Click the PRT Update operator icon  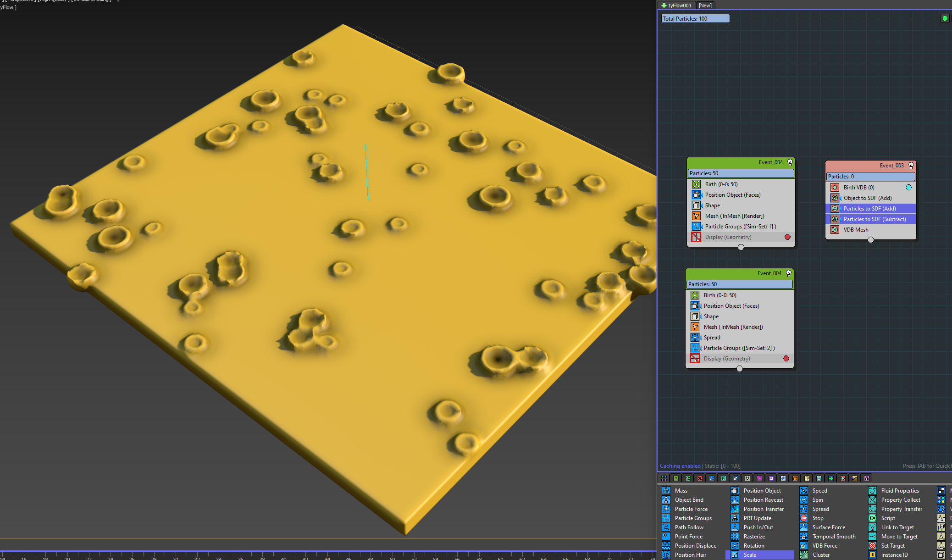tap(735, 518)
